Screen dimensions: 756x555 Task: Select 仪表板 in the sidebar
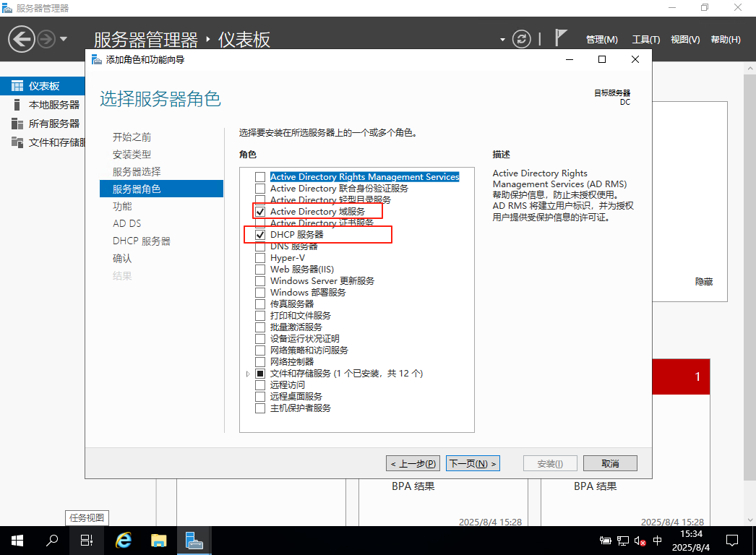(x=43, y=86)
